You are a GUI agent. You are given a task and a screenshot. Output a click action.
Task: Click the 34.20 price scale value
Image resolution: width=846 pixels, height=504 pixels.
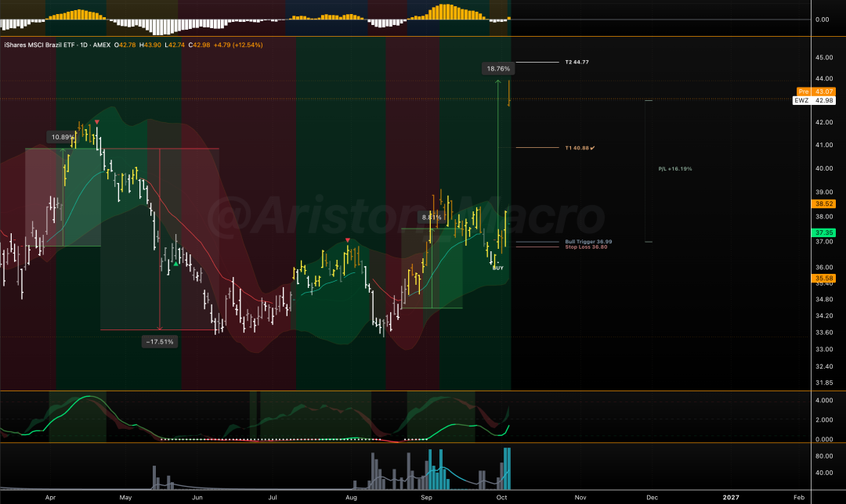coord(824,316)
